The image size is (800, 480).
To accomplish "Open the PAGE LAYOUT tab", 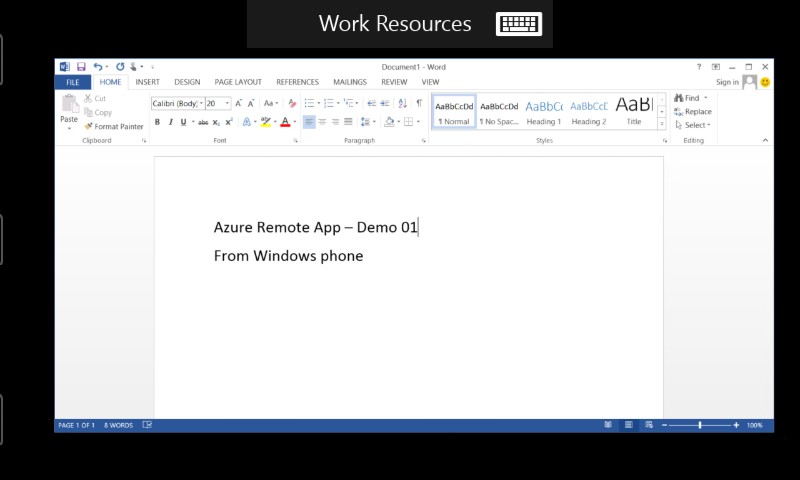I will point(238,82).
